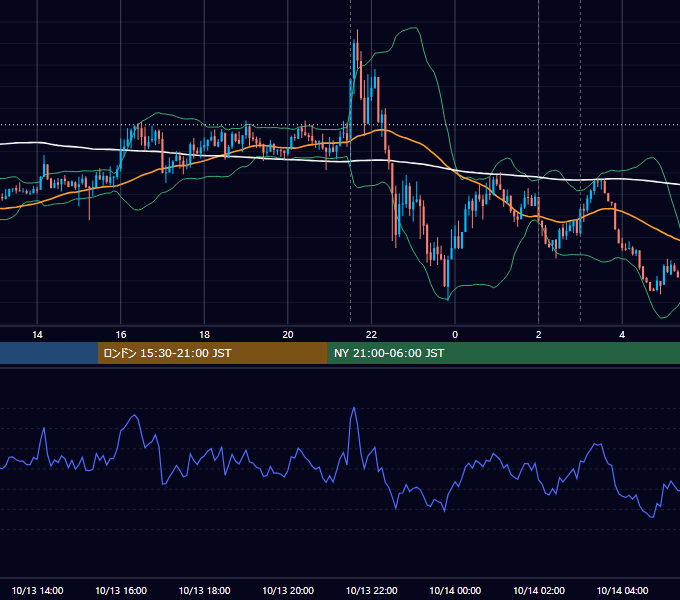Click the 10/14 00:00 date label
The image size is (680, 600).
pos(455,590)
